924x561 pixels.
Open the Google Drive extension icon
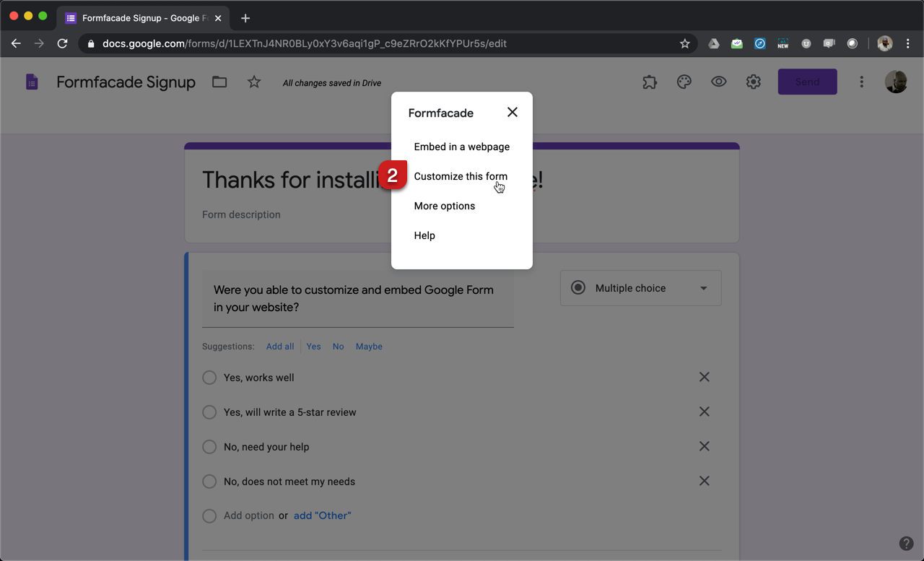(x=713, y=43)
